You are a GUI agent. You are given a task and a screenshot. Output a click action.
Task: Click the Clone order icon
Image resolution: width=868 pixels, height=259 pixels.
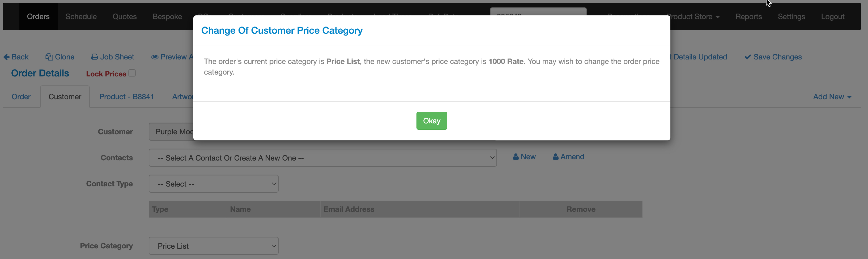pos(49,57)
